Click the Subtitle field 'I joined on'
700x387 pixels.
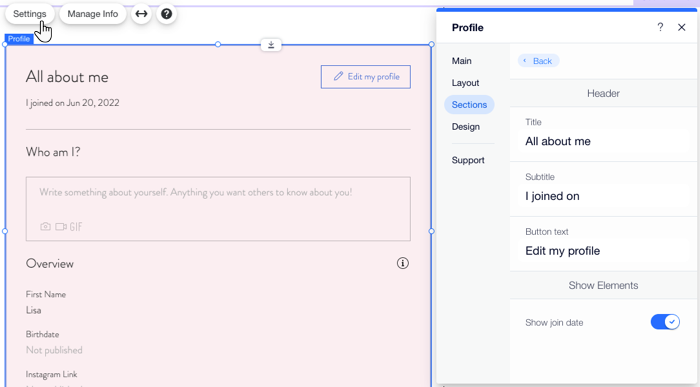(x=604, y=196)
